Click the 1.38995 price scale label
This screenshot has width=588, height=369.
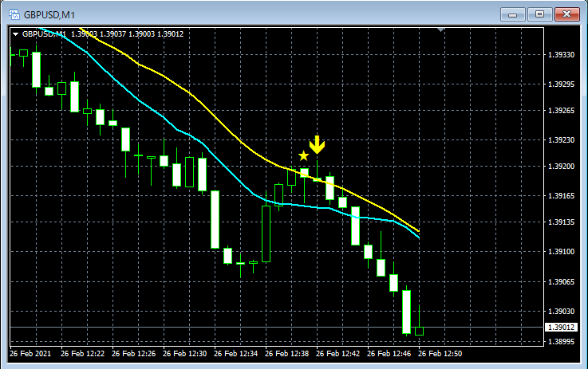[561, 342]
